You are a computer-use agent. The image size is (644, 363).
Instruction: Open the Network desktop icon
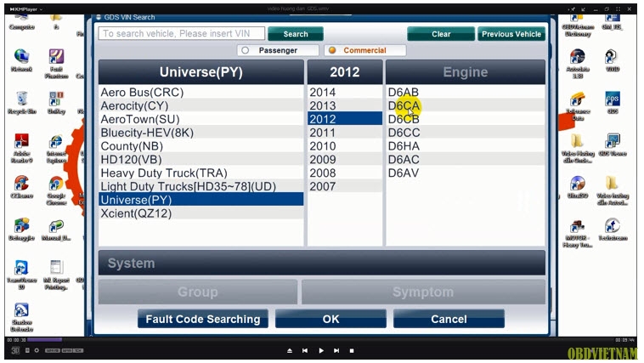click(21, 60)
